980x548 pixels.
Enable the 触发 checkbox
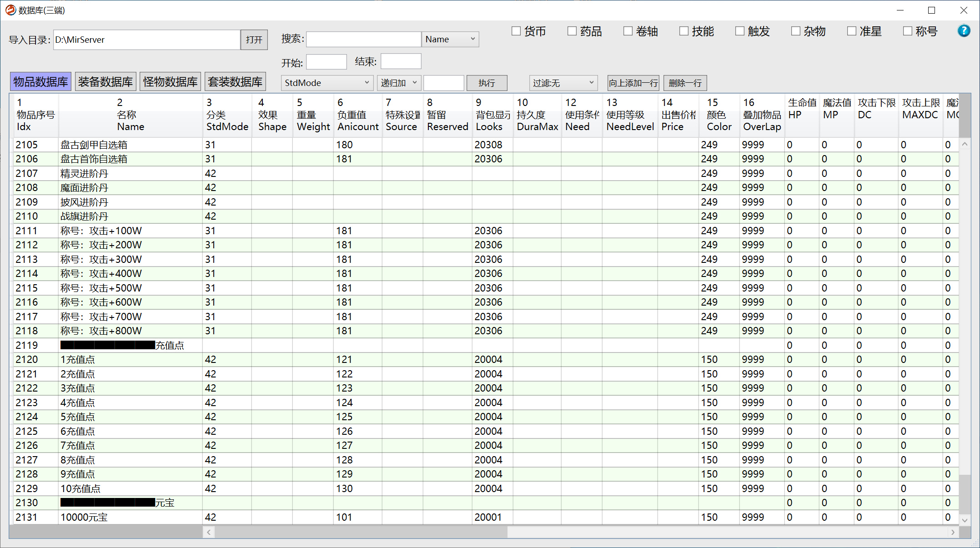pyautogui.click(x=739, y=31)
